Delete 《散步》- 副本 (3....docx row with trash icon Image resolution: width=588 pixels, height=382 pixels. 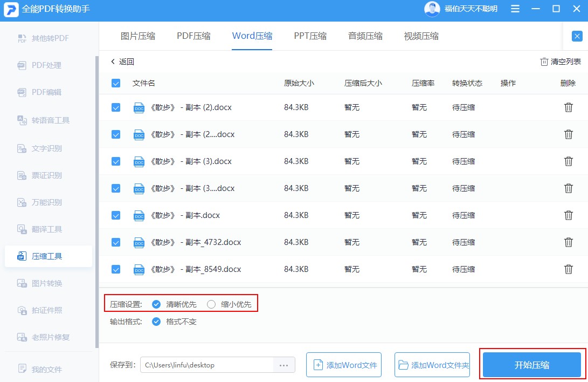coord(569,188)
